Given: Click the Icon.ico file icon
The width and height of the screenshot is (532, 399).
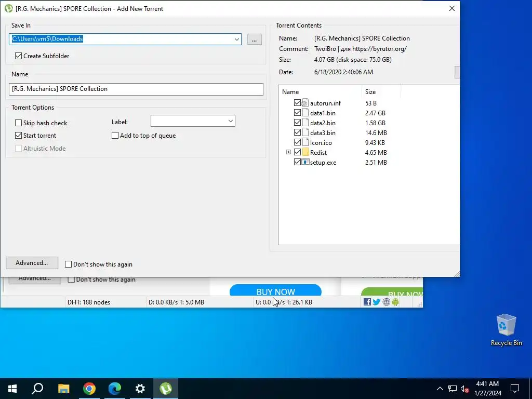Looking at the screenshot, I should coord(305,142).
